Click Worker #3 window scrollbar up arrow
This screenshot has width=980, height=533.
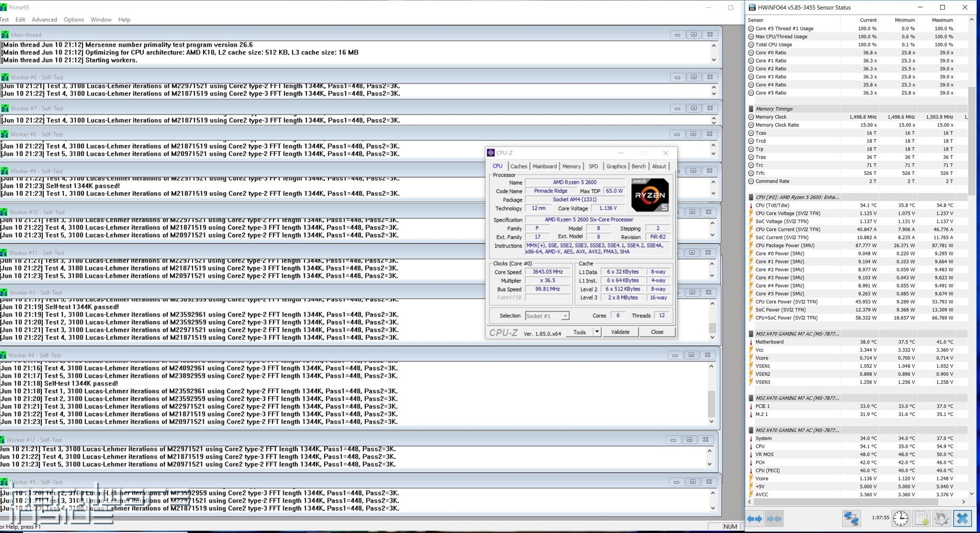[x=713, y=303]
